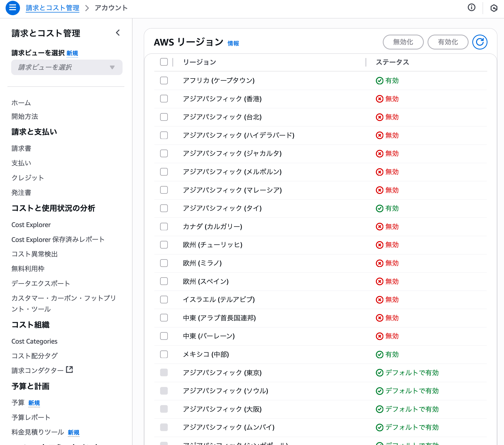Check the アジアパシフィック (台北) region
The image size is (504, 445).
pyautogui.click(x=164, y=117)
